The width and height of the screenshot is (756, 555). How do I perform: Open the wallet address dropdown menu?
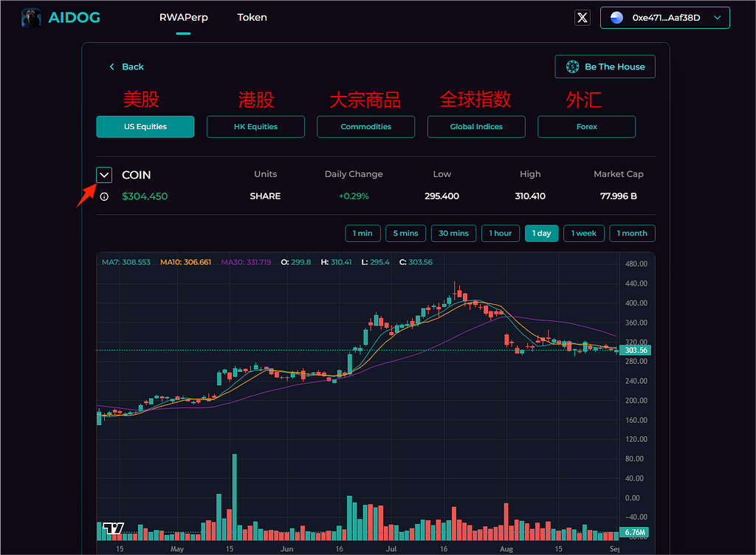point(717,18)
